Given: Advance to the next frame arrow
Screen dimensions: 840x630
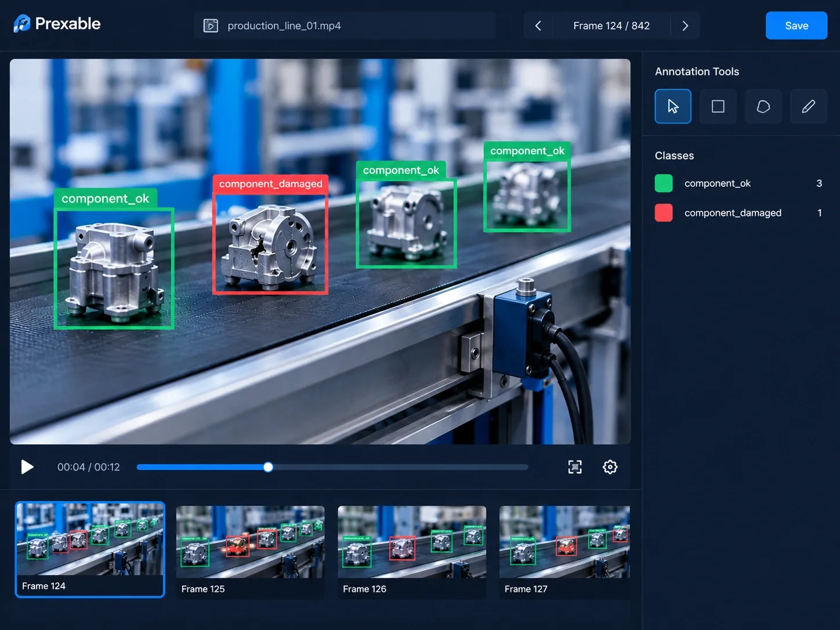Looking at the screenshot, I should pyautogui.click(x=685, y=26).
